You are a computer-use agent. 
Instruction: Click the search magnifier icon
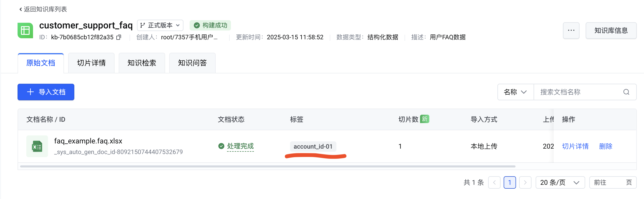coord(626,92)
